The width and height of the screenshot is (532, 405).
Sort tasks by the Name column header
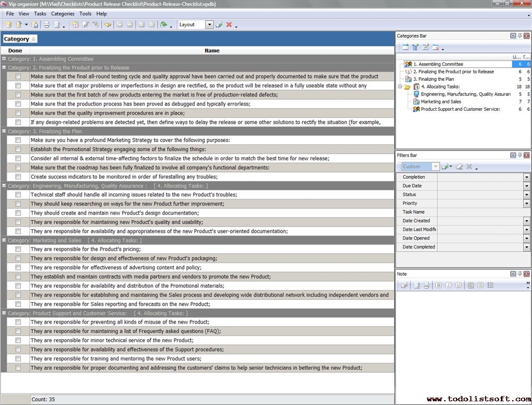(212, 51)
